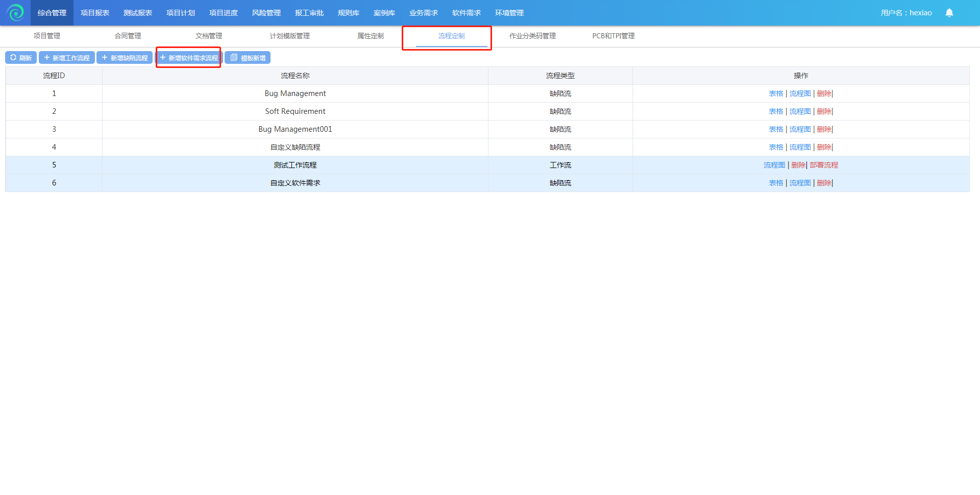The image size is (980, 495).
Task: Click 模板新增 template button
Action: (x=248, y=58)
